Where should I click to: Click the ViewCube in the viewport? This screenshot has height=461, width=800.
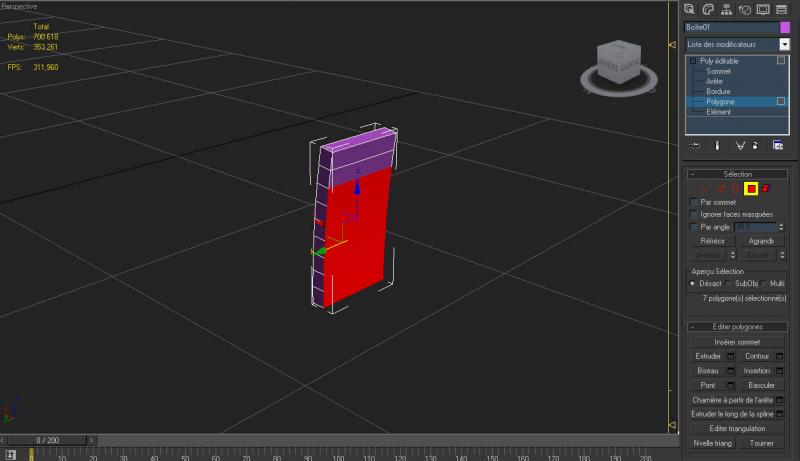coord(617,60)
